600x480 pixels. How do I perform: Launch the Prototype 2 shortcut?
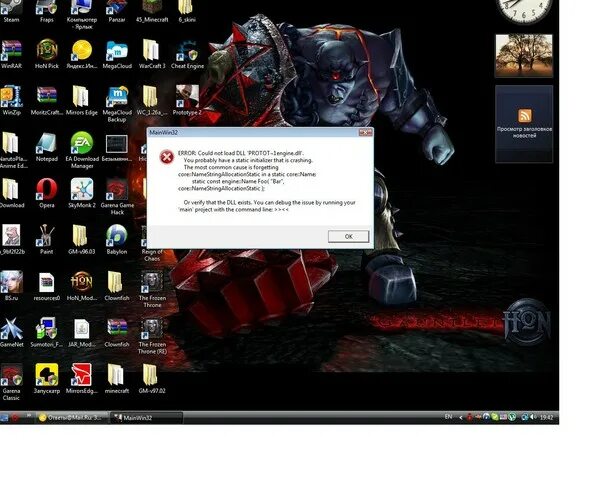[187, 101]
